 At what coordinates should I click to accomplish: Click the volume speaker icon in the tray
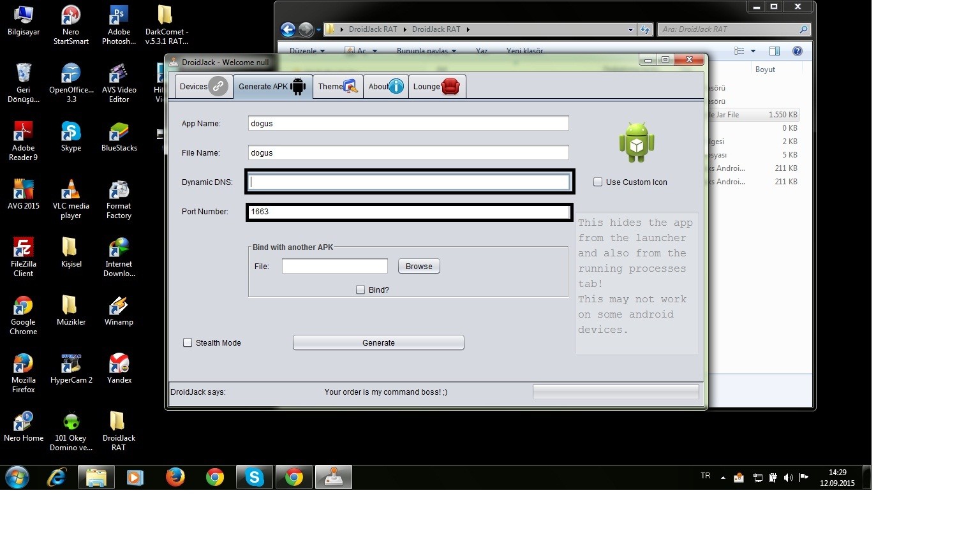coord(789,478)
